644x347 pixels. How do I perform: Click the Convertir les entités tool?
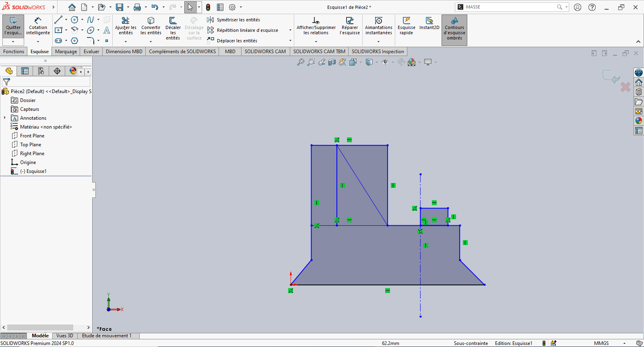151,27
